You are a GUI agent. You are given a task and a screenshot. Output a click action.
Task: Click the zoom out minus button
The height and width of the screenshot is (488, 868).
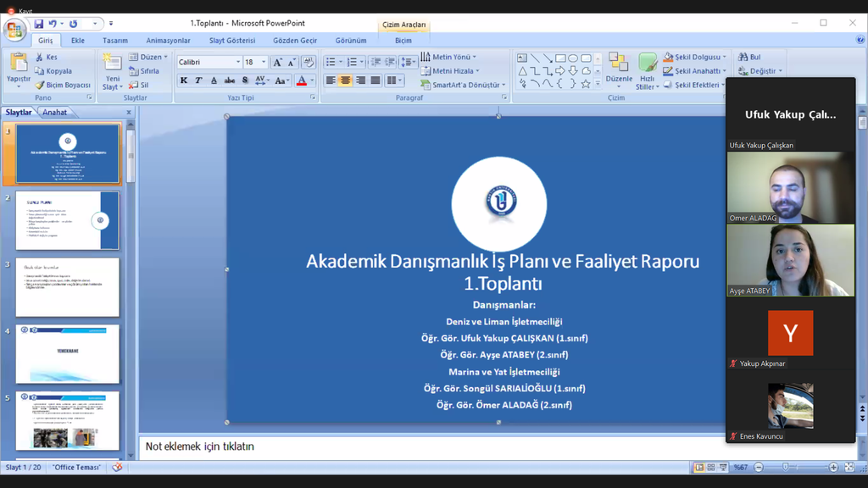[759, 468]
